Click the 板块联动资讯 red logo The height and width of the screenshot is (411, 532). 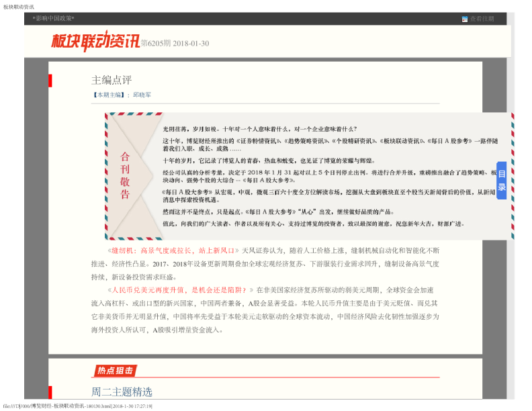pos(95,41)
